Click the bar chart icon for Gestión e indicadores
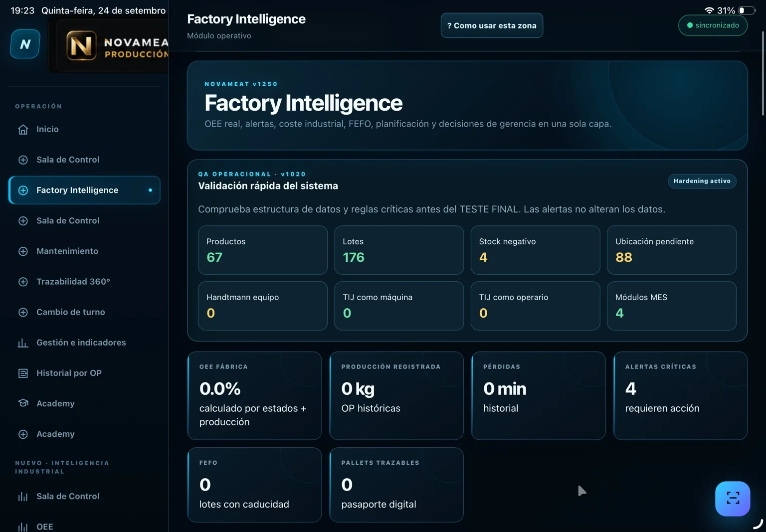This screenshot has height=532, width=766. 23,343
